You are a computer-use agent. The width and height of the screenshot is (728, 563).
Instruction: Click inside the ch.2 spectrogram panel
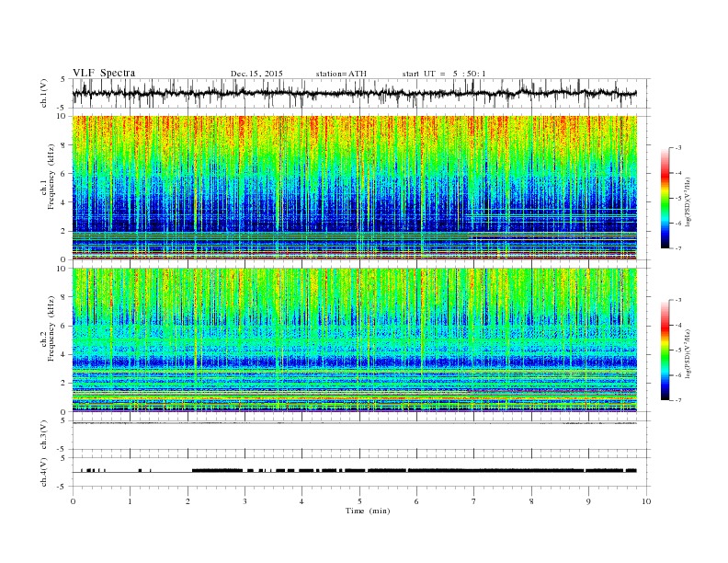[355, 339]
